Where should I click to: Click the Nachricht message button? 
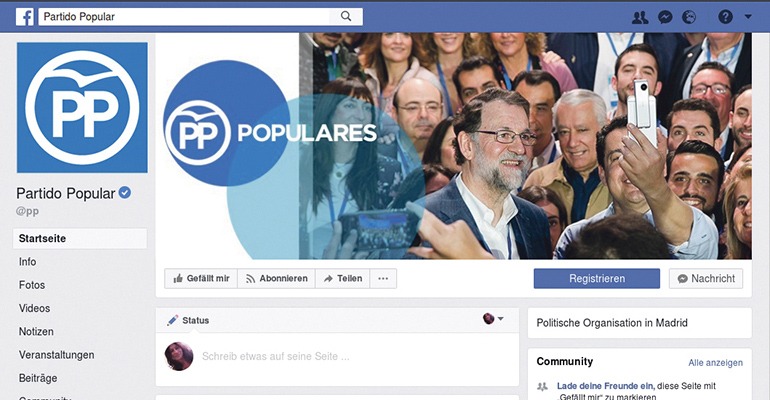(x=706, y=278)
